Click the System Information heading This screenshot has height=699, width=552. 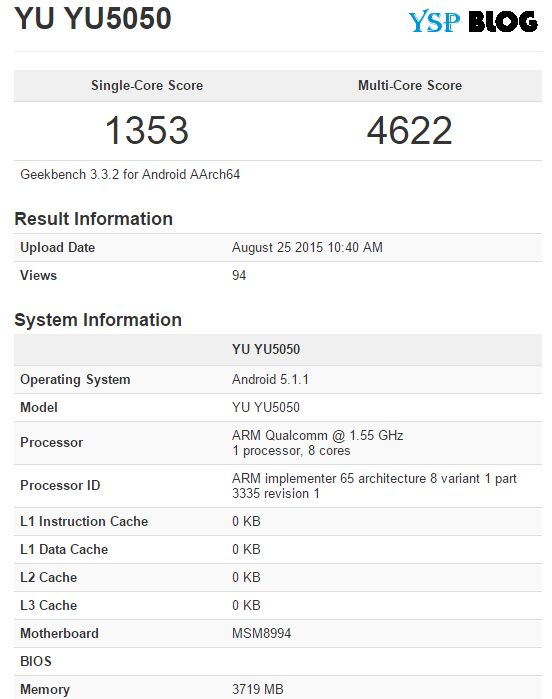98,320
